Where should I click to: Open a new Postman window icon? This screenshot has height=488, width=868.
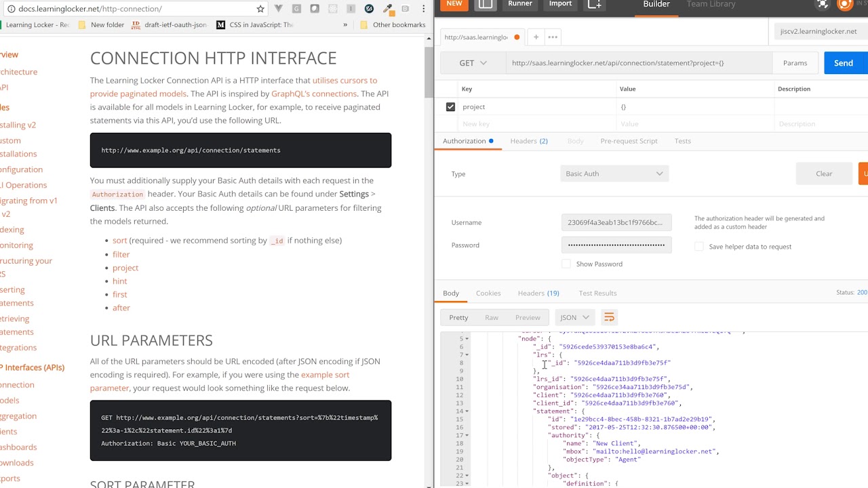[x=594, y=4]
